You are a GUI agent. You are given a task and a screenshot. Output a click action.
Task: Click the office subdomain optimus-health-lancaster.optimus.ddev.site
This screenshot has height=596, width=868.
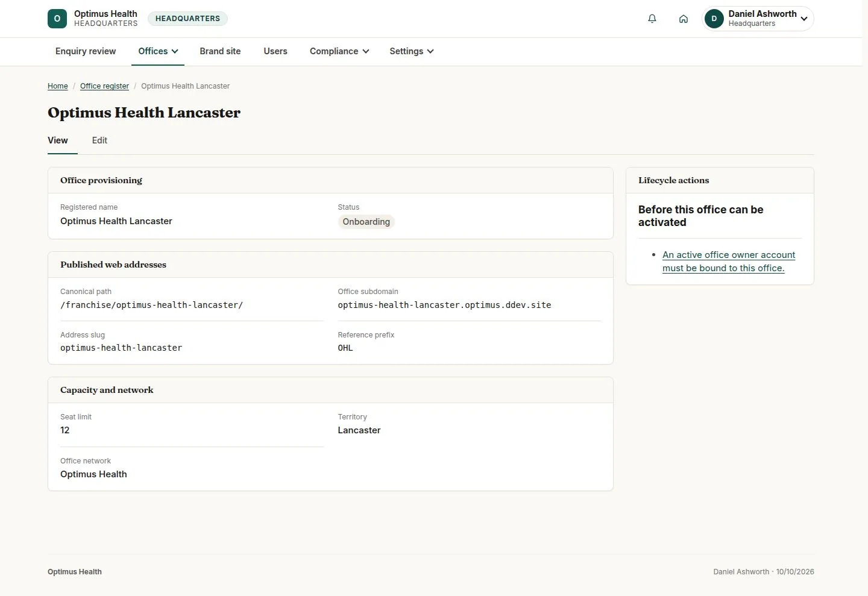[445, 305]
